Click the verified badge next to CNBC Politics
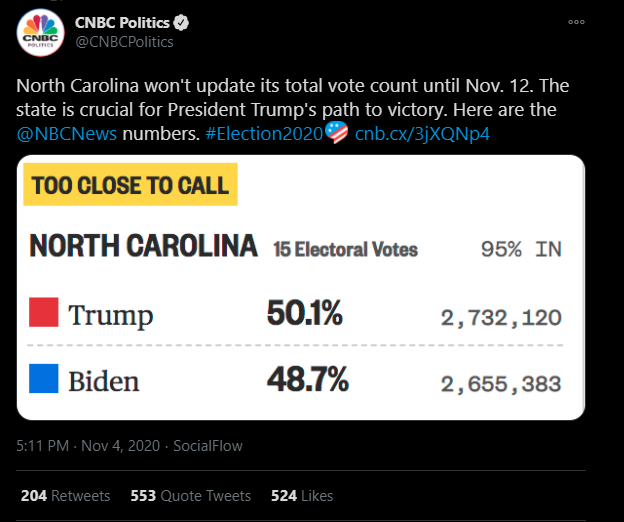This screenshot has width=624, height=522. click(184, 23)
